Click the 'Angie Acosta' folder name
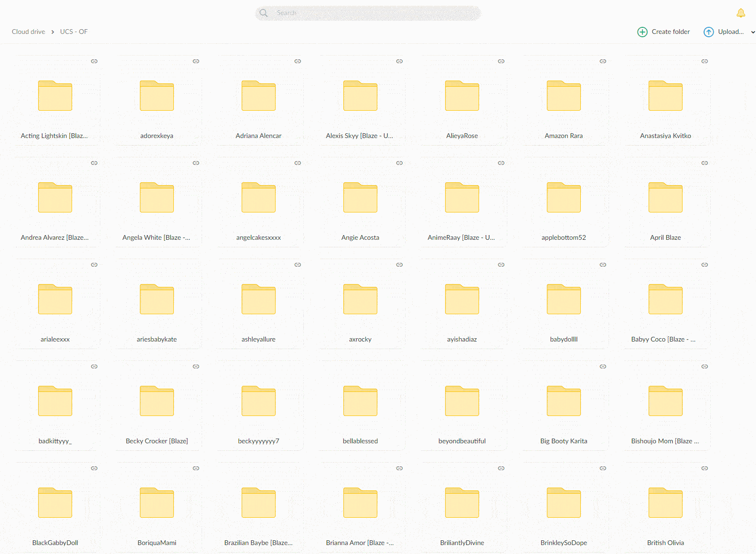The height and width of the screenshot is (554, 756). [x=360, y=237]
